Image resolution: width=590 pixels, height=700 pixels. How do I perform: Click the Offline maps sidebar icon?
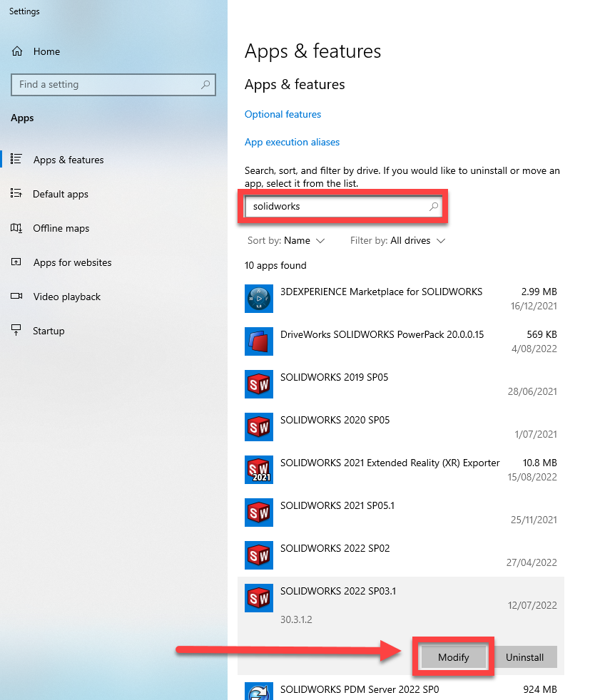16,228
